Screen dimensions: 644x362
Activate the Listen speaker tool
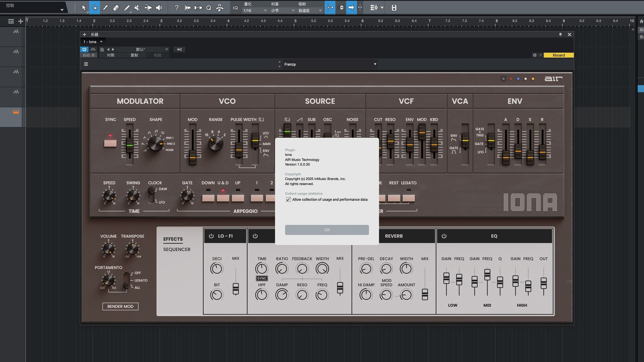point(159,7)
